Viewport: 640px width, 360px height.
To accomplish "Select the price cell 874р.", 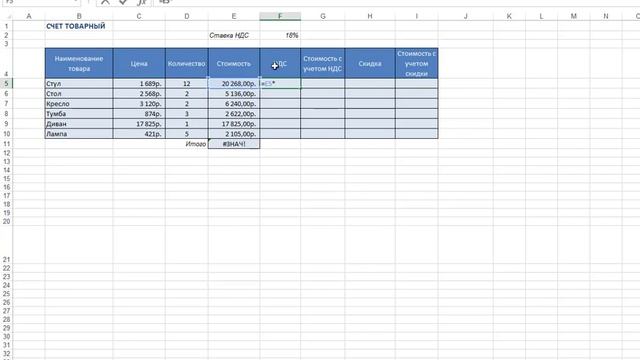I will point(139,113).
